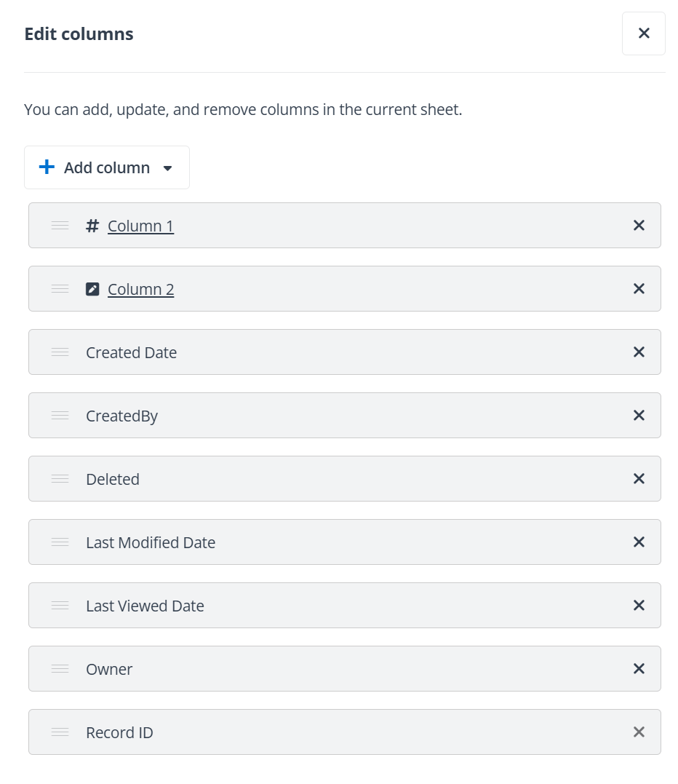Remove the Created Date column
This screenshot has width=678, height=784.
[639, 352]
